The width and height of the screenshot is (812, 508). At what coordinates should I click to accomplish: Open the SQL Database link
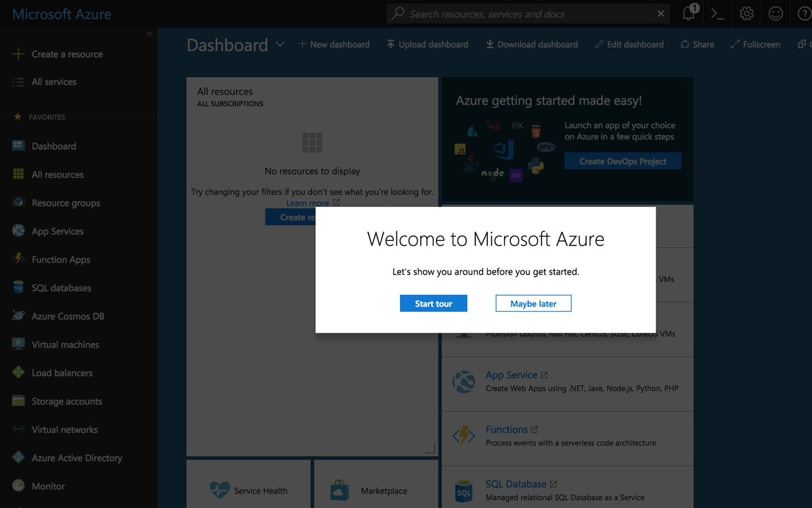point(516,484)
